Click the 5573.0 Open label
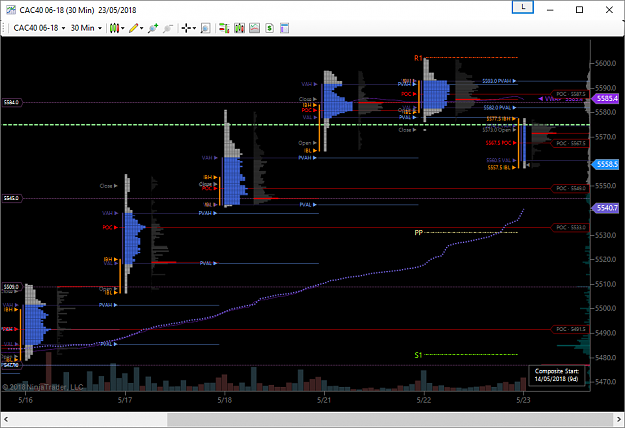Screen dimensions: 625x428 499,130
